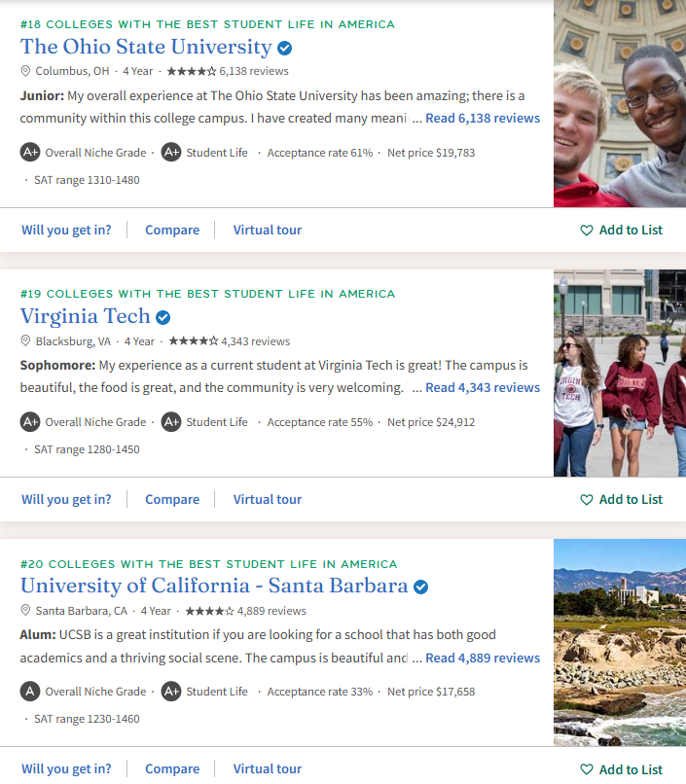Click the location pin beside Santa Barbara, CA

pos(25,611)
